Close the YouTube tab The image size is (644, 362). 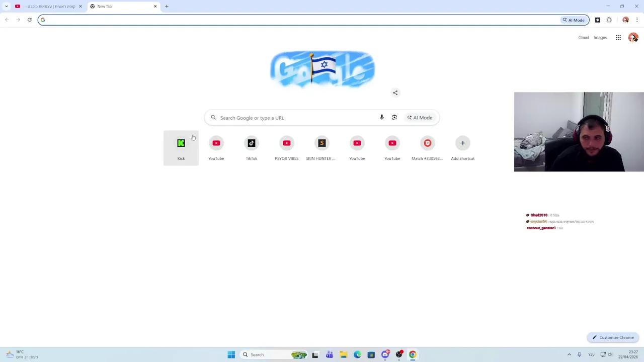[x=80, y=7]
